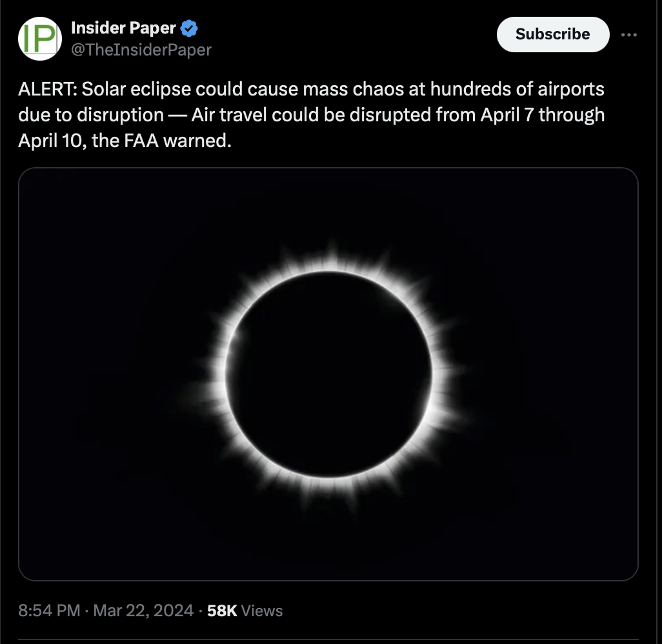Open the three-dot more options menu
Viewport: 662px width, 644px height.
pos(628,35)
